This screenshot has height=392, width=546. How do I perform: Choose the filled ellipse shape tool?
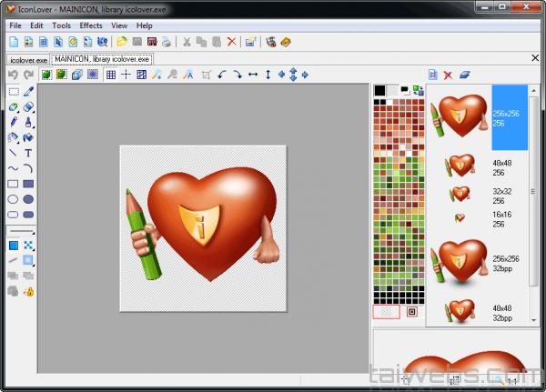tap(28, 199)
